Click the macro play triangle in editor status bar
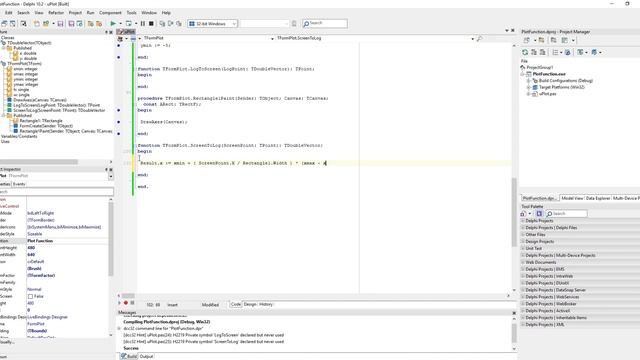 [120, 303]
